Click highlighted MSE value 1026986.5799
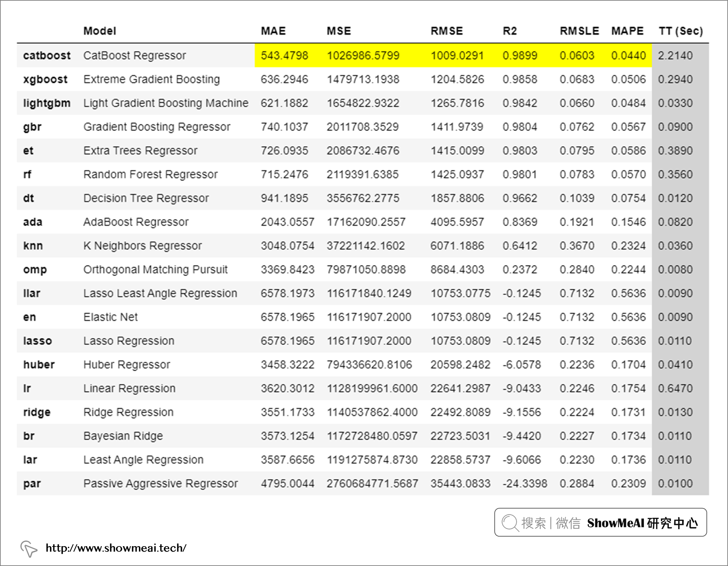This screenshot has width=728, height=566. pos(363,55)
